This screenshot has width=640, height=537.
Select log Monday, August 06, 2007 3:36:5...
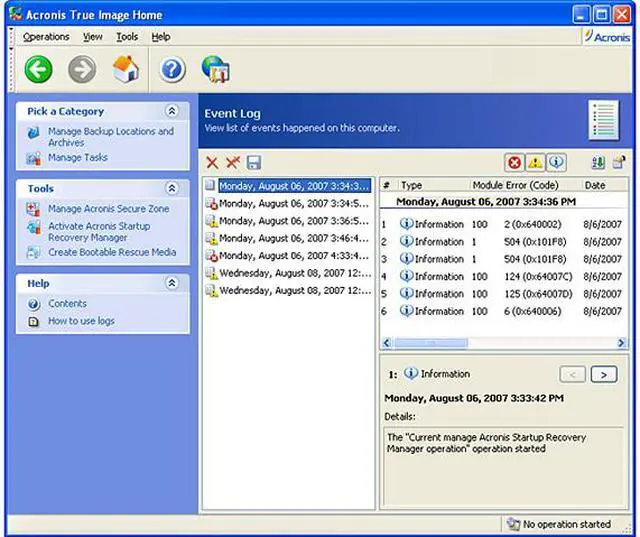click(288, 221)
